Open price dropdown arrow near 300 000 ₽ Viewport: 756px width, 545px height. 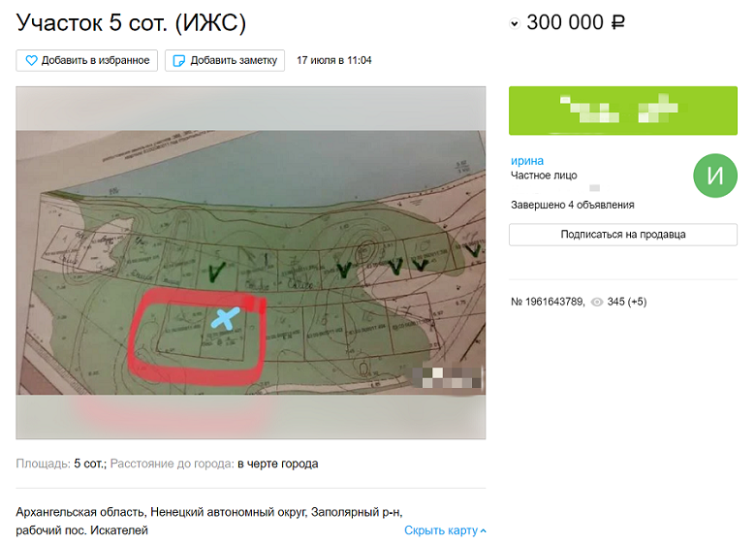point(515,23)
